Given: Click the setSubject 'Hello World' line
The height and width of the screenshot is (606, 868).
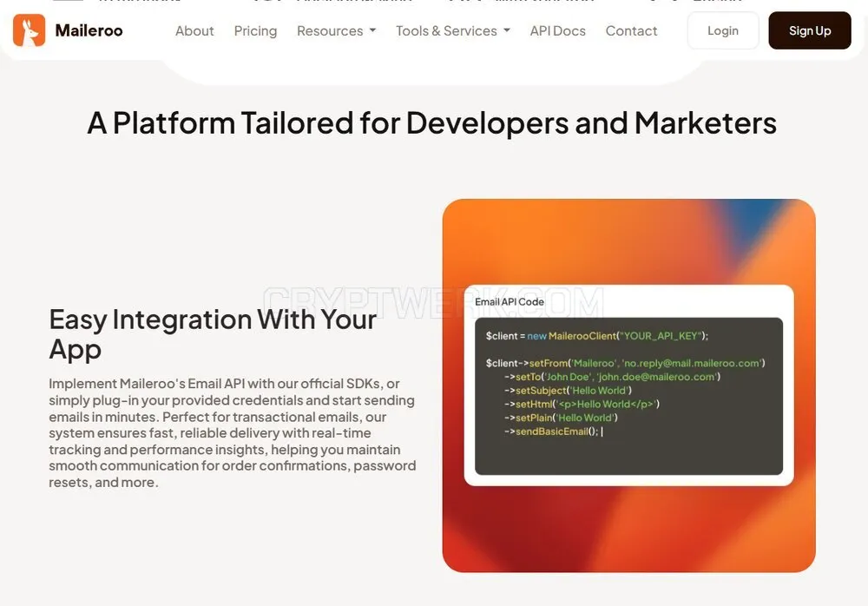Looking at the screenshot, I should click(568, 391).
